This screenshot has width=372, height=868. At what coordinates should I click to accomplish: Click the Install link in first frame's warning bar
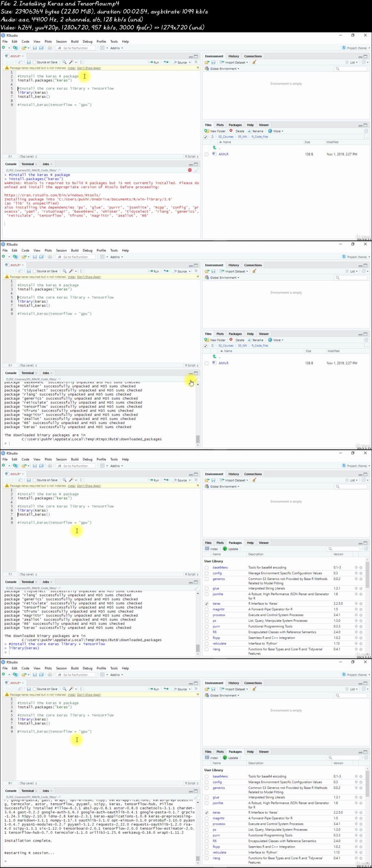(72, 68)
